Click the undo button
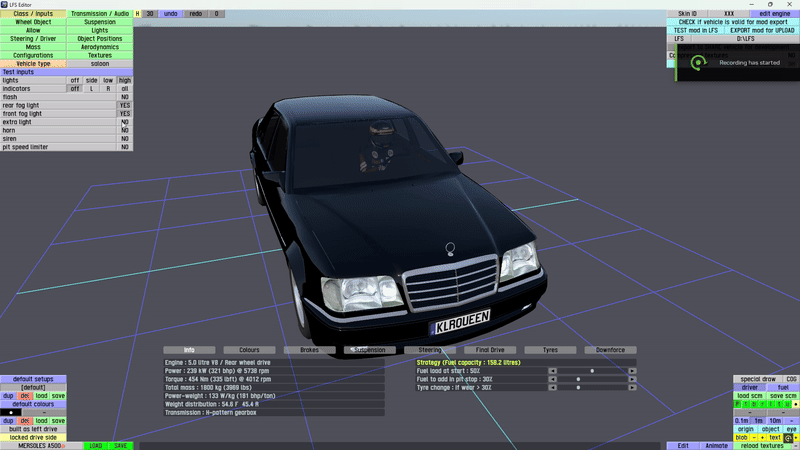800x450 pixels. [x=171, y=14]
